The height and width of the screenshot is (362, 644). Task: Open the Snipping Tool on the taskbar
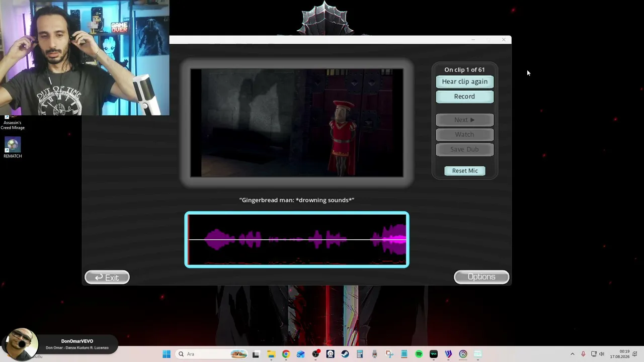tap(389, 354)
